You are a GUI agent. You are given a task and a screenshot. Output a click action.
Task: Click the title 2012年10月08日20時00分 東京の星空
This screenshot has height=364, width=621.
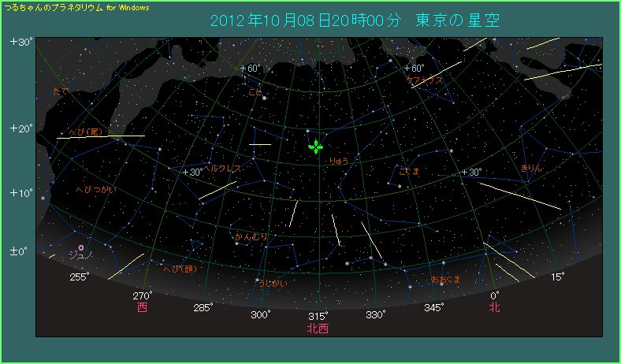pos(355,20)
